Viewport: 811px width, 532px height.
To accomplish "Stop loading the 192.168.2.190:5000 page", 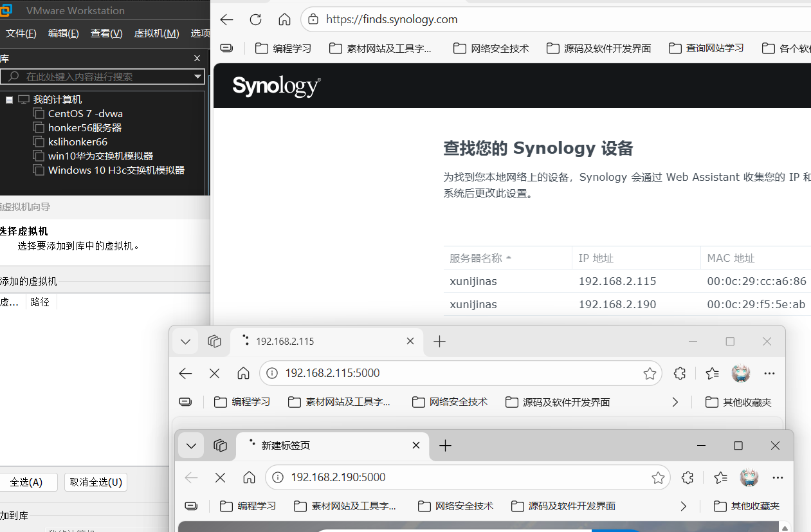I will 220,477.
